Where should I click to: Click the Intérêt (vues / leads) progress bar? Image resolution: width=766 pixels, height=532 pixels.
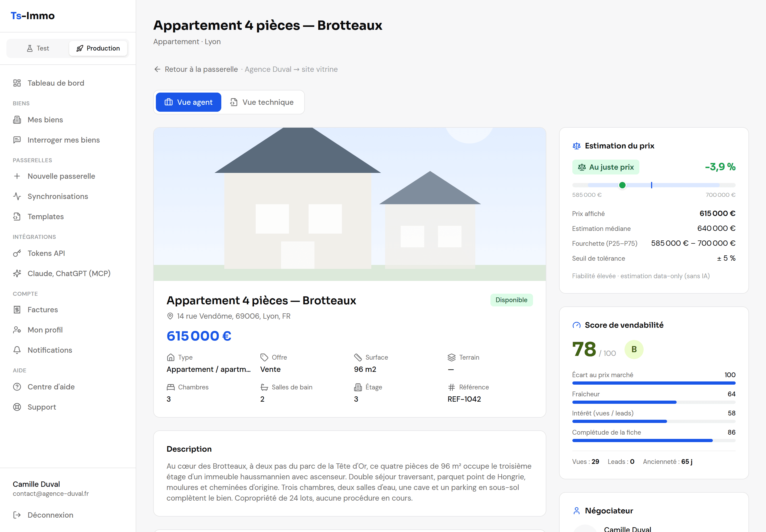pyautogui.click(x=654, y=421)
